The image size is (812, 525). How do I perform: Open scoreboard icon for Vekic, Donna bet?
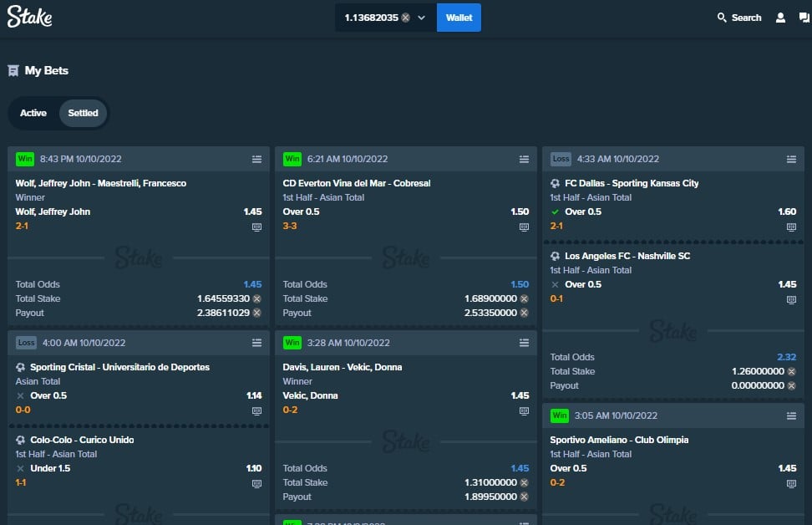(x=524, y=411)
